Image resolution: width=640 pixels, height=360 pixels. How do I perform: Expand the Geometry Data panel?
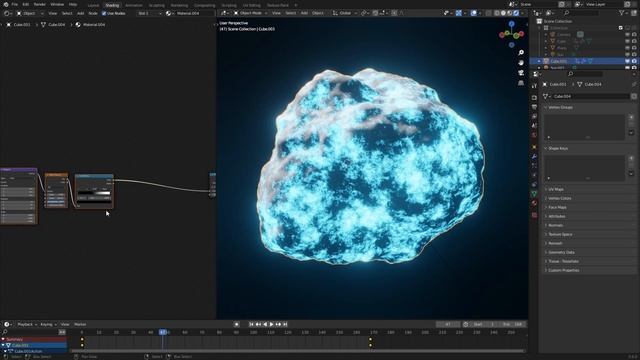pyautogui.click(x=561, y=252)
